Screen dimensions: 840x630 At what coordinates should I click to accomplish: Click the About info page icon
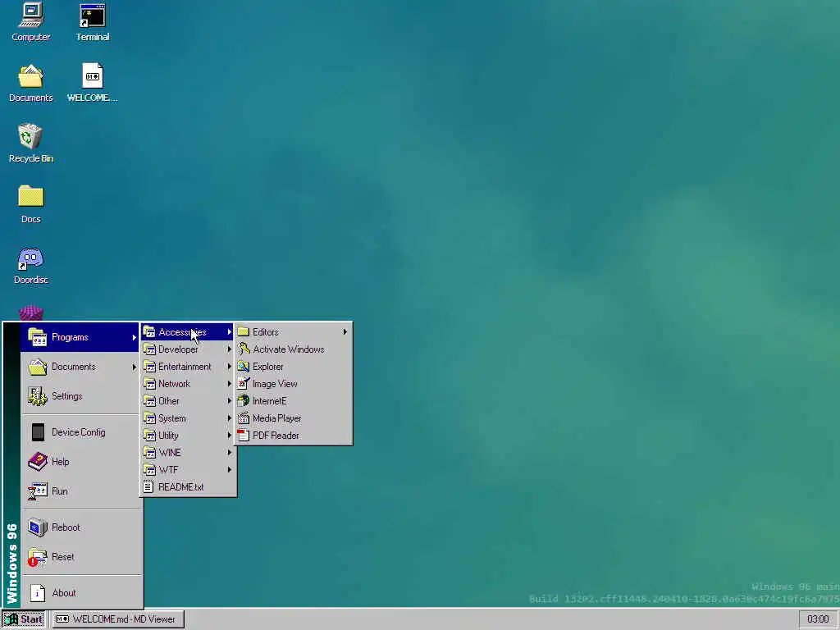tap(38, 593)
